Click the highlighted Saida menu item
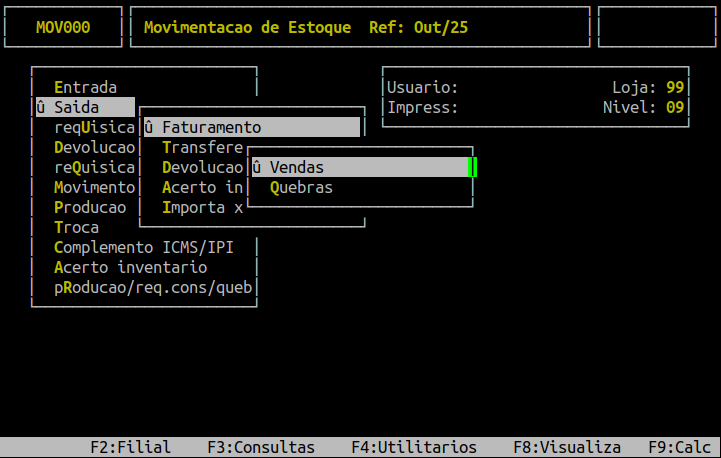Image resolution: width=721 pixels, height=458 pixels. click(x=84, y=107)
